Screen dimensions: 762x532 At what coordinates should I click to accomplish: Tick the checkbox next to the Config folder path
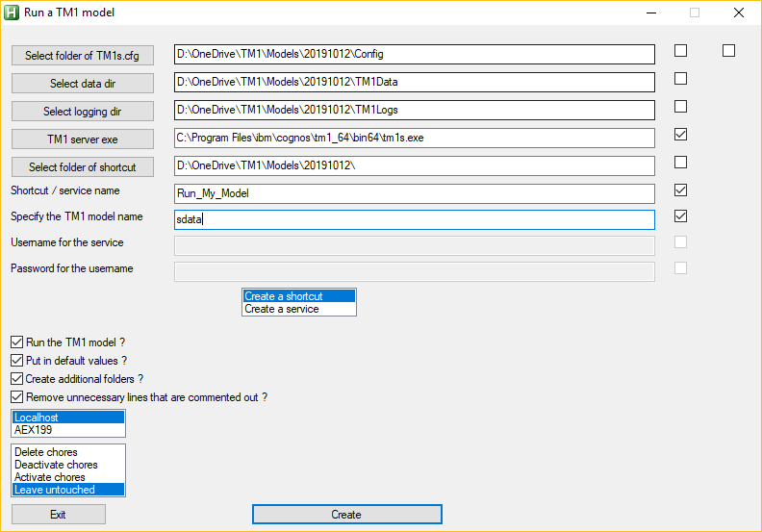(680, 51)
